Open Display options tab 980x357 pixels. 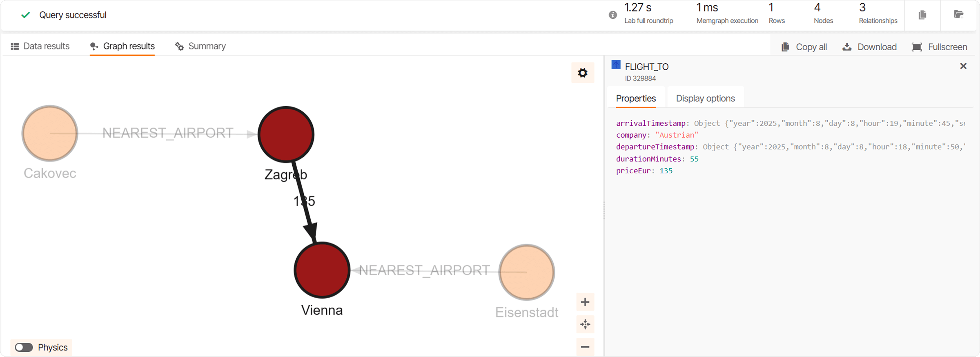[705, 98]
